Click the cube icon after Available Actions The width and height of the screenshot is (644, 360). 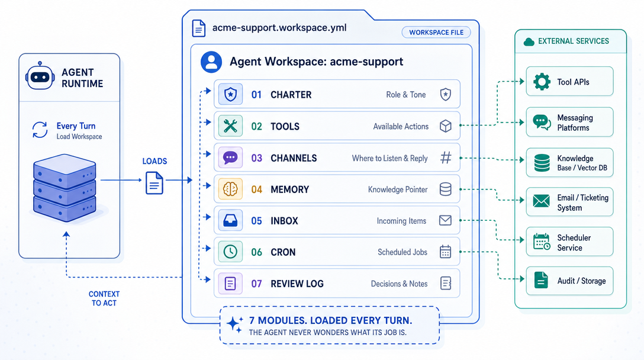click(446, 126)
